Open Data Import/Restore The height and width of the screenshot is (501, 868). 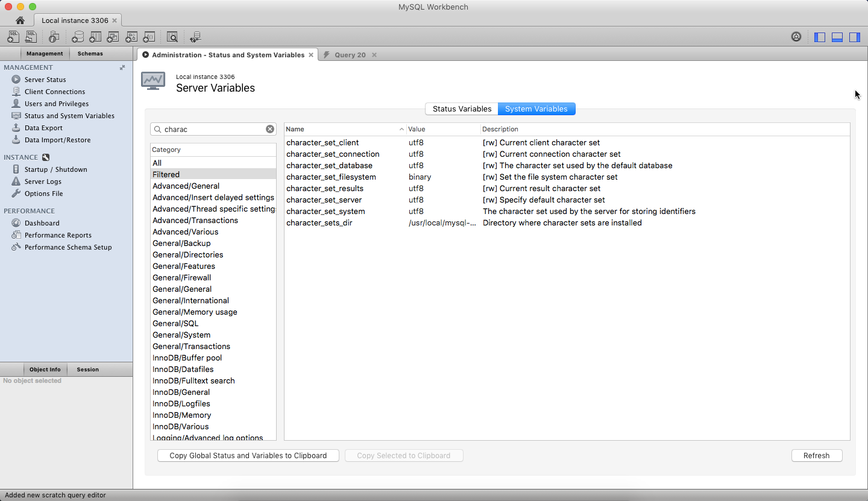(57, 140)
